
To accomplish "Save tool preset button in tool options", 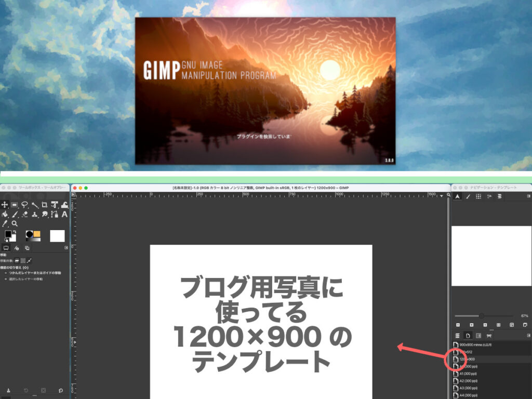I will (8, 391).
